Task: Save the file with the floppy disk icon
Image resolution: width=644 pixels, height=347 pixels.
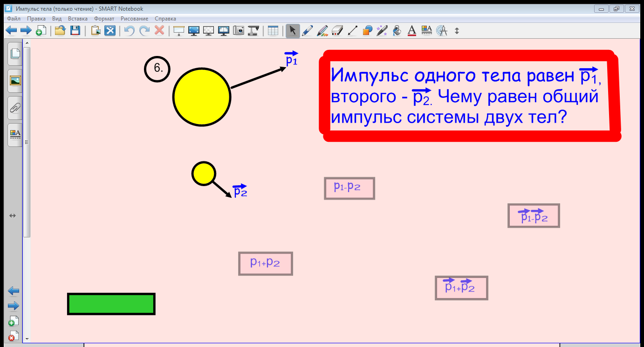Action: pyautogui.click(x=75, y=31)
